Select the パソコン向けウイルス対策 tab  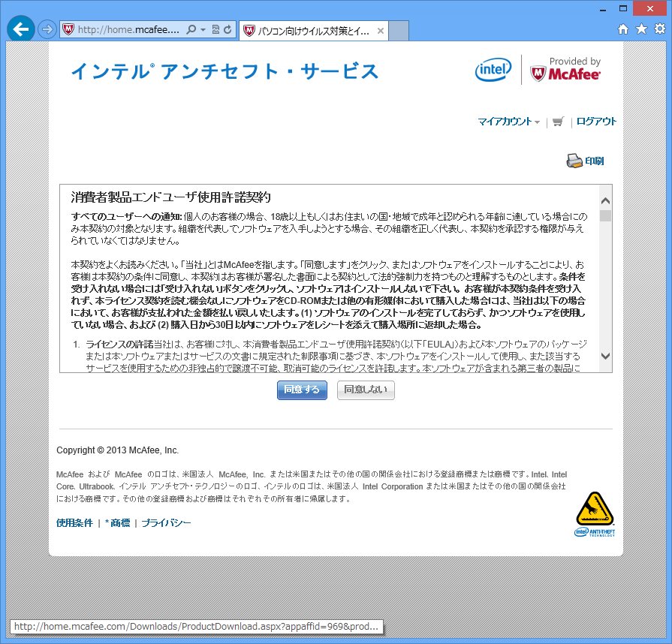[x=314, y=31]
